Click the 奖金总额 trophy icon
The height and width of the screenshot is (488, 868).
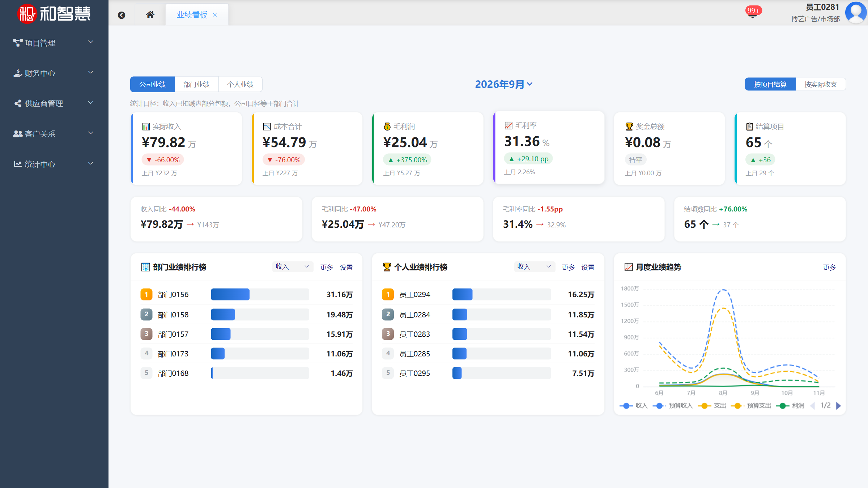[x=629, y=127]
